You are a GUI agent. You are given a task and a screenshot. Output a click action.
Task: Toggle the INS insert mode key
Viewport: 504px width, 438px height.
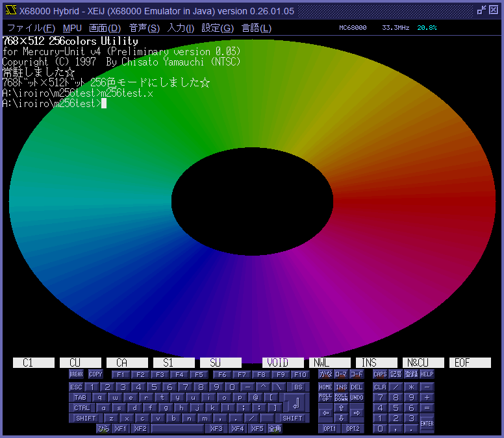(x=341, y=387)
